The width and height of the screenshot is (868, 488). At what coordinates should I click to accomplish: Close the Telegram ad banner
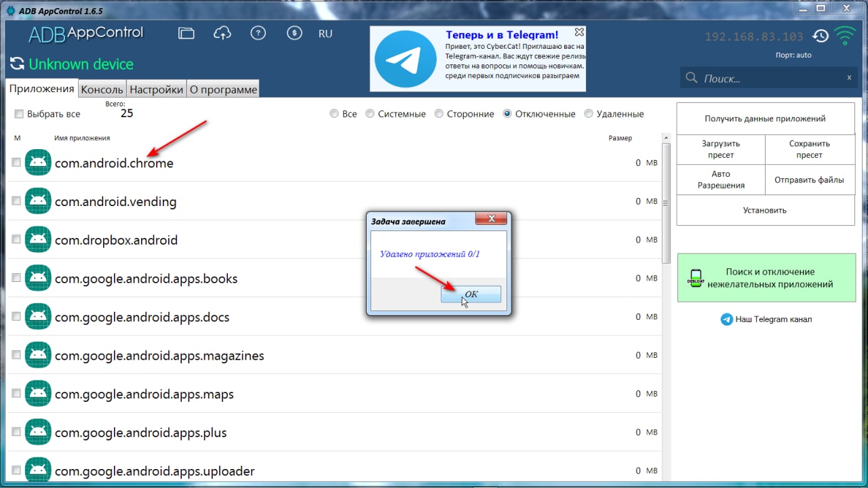(x=579, y=32)
